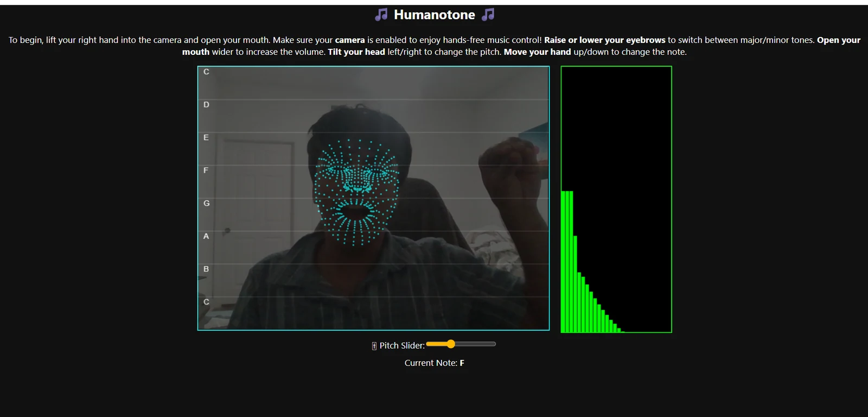Click the Pitch Slider label text

[x=402, y=345]
